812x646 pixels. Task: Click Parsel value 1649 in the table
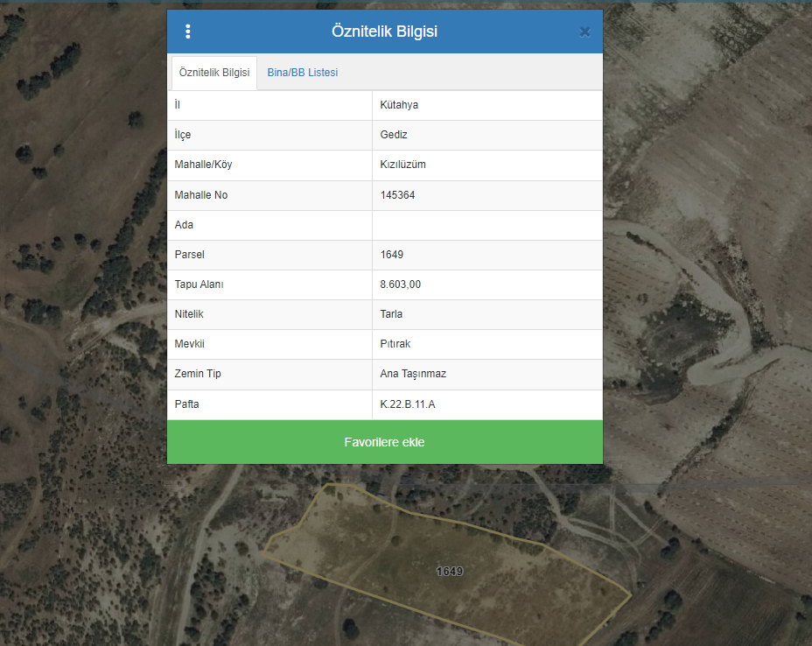[390, 255]
